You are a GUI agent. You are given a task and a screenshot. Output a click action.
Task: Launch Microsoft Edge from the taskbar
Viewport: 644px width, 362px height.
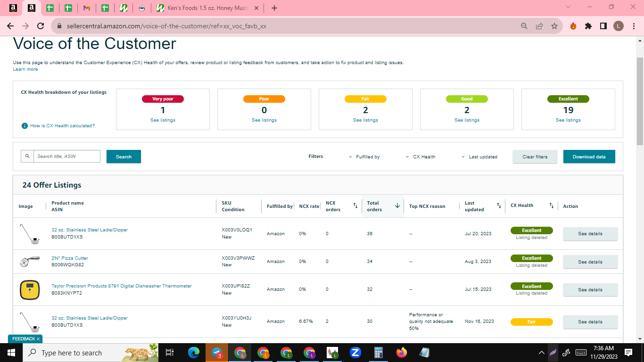point(194,353)
